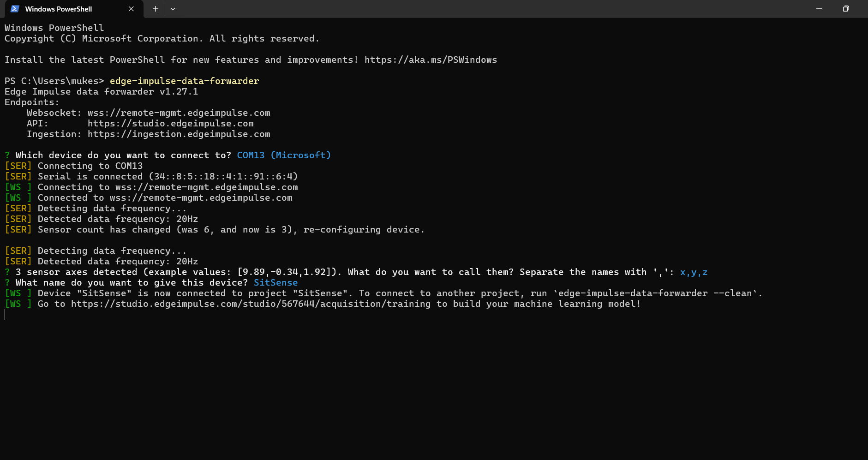Viewport: 868px width, 460px height.
Task: Minimize the terminal window
Action: [819, 9]
